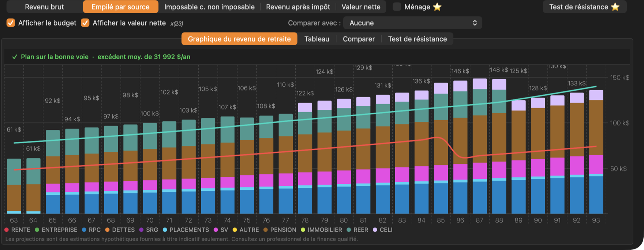Open the Comparer view tab
The width and height of the screenshot is (644, 250).
(x=359, y=39)
